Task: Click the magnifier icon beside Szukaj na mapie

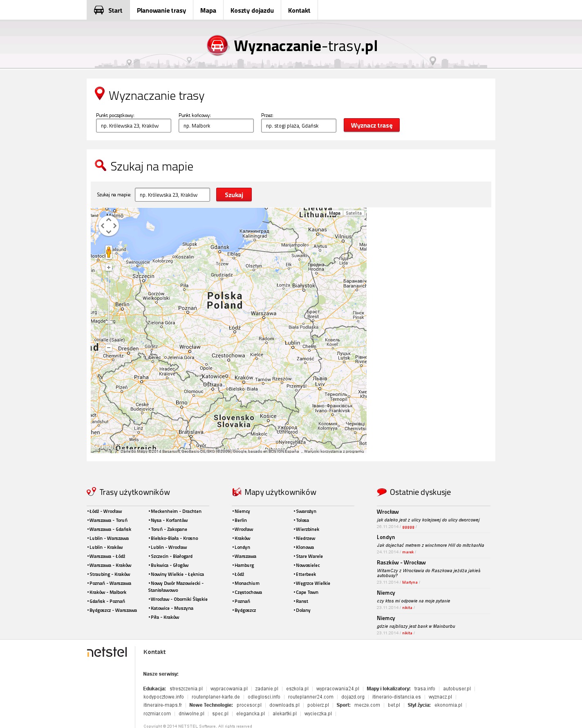Action: click(101, 165)
